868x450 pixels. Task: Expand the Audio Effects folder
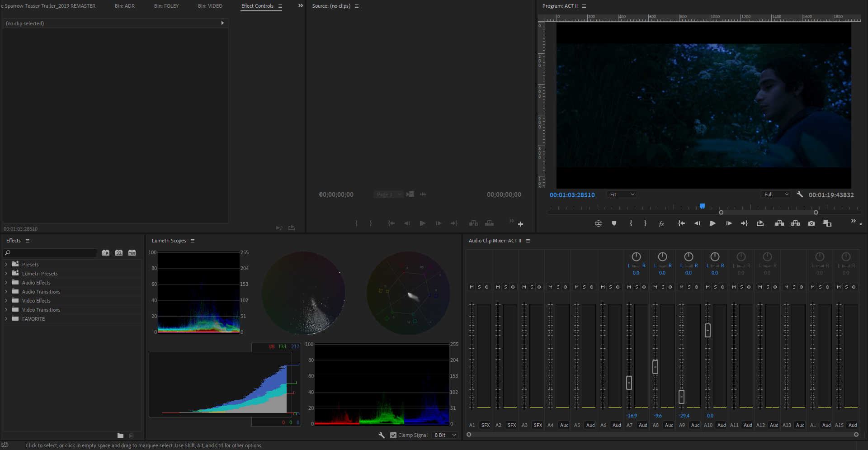click(6, 283)
